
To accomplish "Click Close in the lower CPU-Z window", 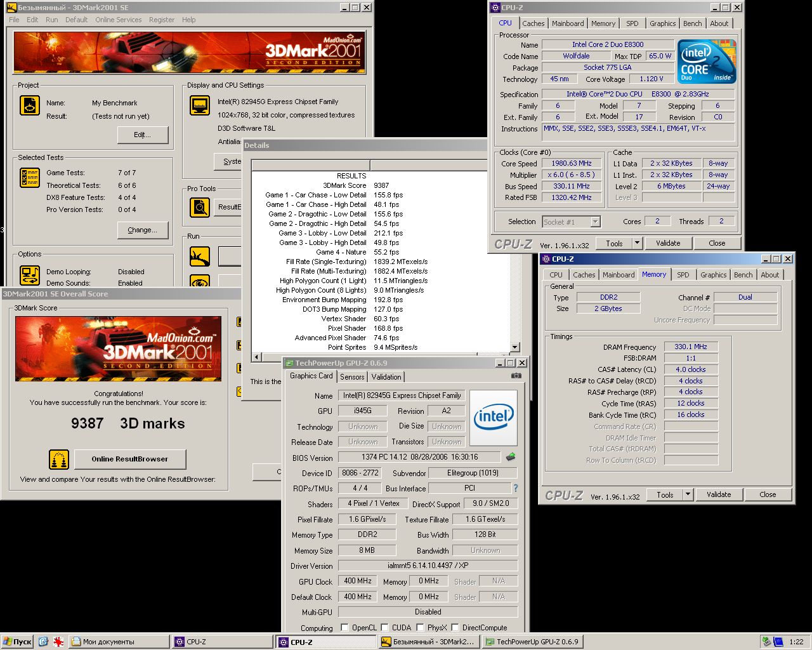I will tap(768, 494).
